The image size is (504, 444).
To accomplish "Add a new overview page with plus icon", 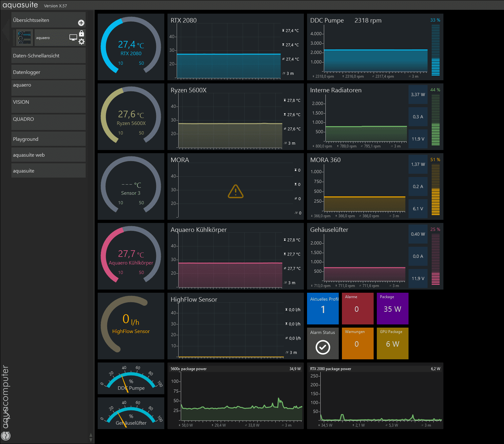I will [x=81, y=23].
